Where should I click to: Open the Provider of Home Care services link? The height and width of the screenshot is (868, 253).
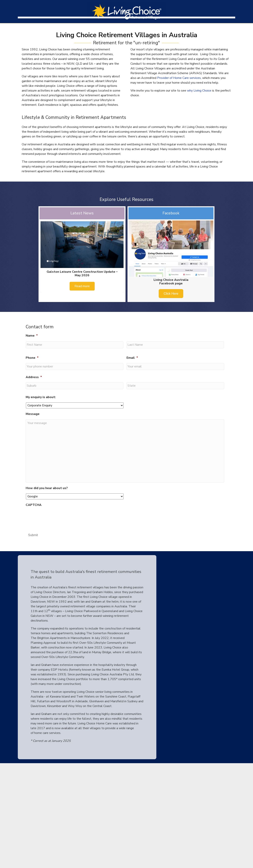coord(179,78)
